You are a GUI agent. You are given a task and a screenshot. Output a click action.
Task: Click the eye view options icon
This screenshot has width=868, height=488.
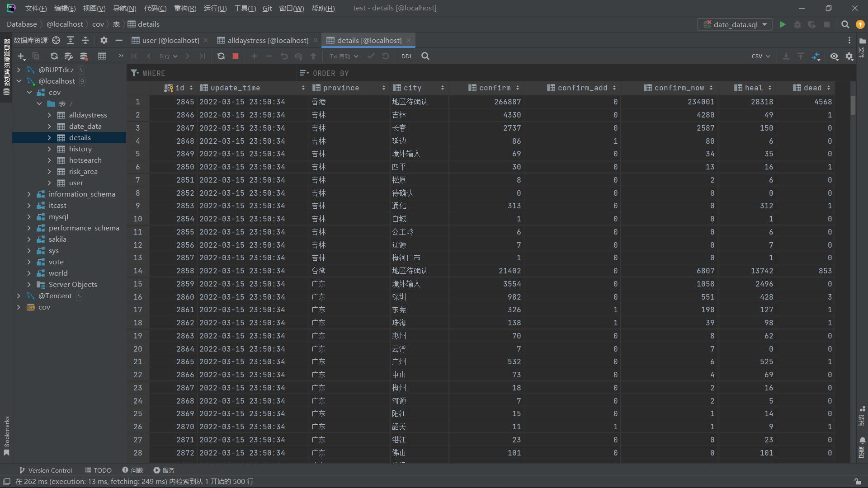[x=834, y=56]
